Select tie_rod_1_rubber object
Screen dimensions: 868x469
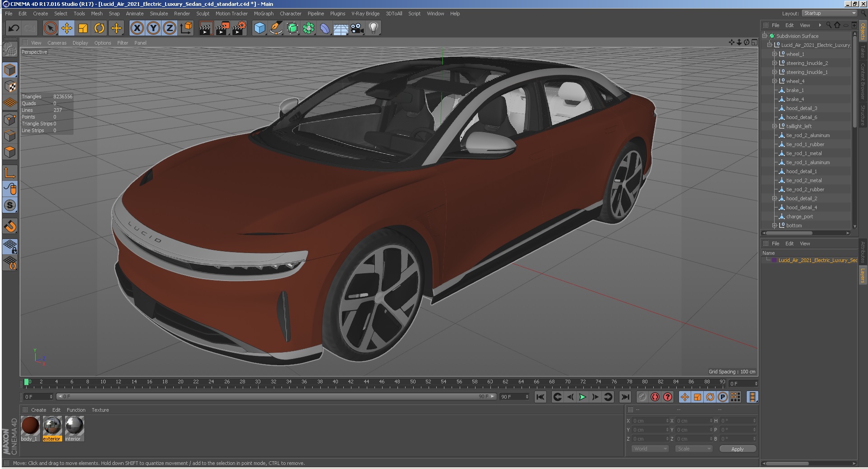click(x=805, y=144)
